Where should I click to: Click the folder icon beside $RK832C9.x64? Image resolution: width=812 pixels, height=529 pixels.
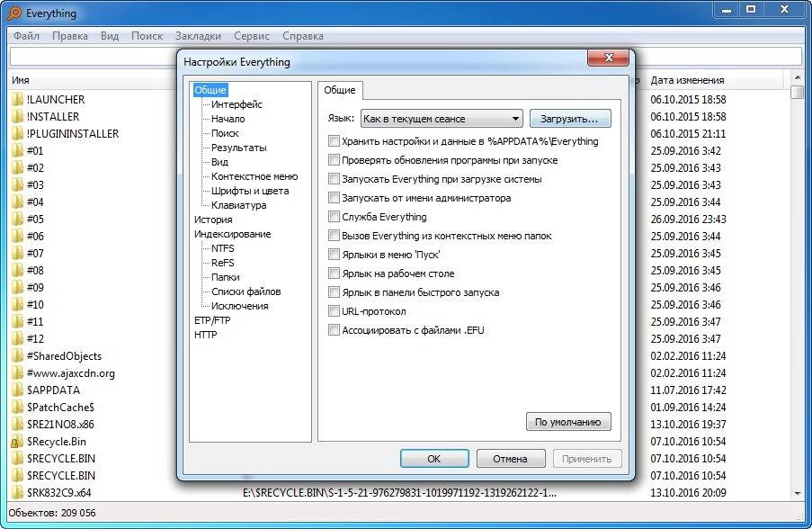pos(18,493)
